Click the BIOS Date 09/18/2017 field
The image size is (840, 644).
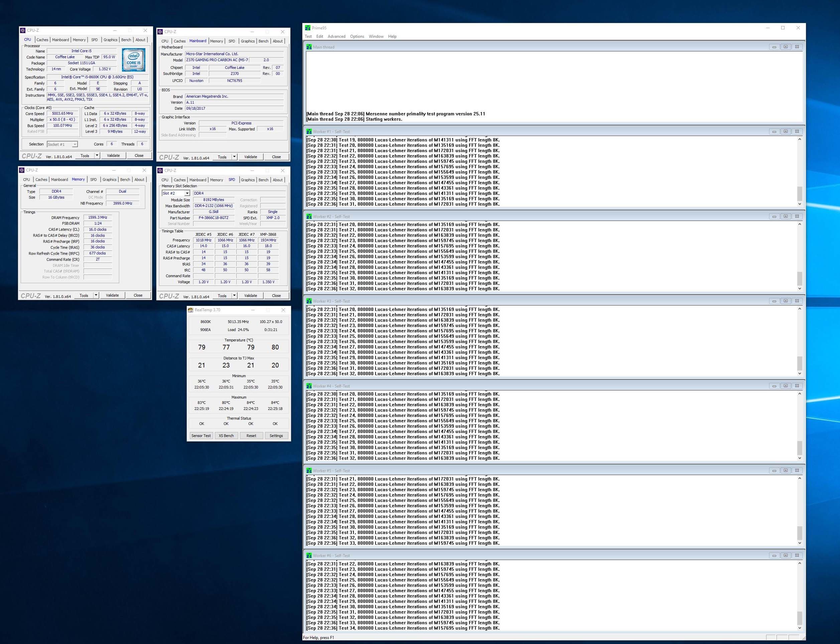click(235, 108)
